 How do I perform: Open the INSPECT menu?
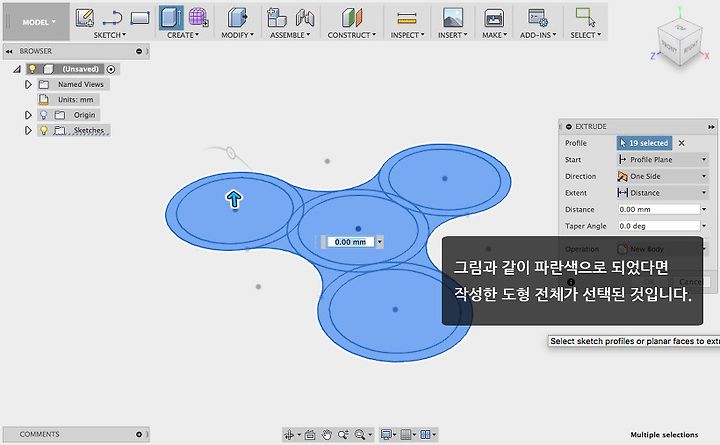[407, 35]
